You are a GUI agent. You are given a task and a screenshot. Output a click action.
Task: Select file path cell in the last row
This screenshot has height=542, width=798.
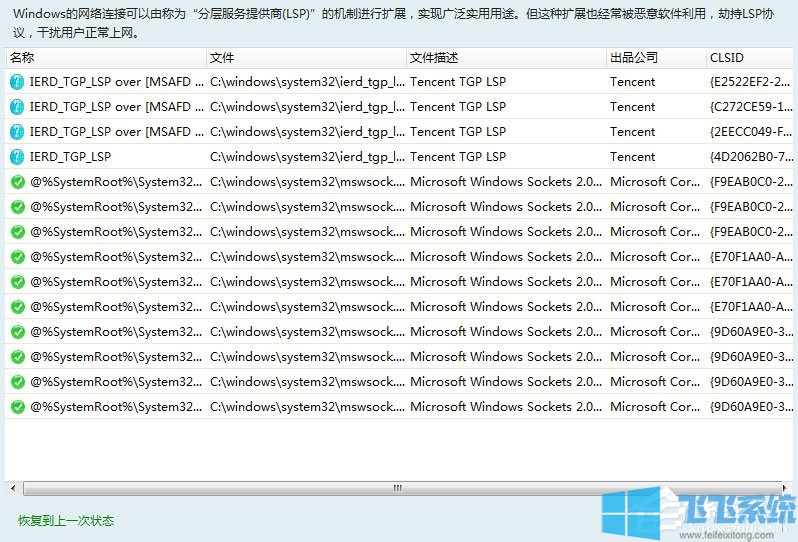[x=306, y=407]
